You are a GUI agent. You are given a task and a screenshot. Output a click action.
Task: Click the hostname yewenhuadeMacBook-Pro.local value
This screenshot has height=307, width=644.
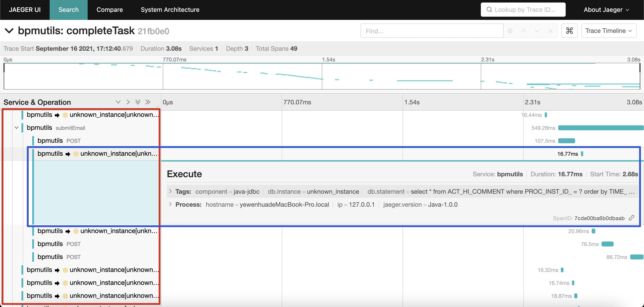coord(284,205)
